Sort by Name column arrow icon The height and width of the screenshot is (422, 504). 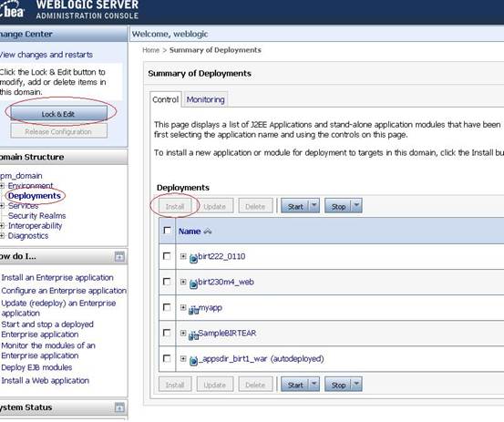click(208, 232)
